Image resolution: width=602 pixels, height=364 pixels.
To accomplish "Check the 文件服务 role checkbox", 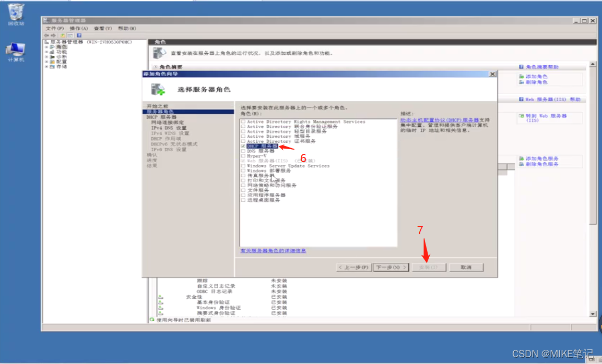I will [x=243, y=190].
